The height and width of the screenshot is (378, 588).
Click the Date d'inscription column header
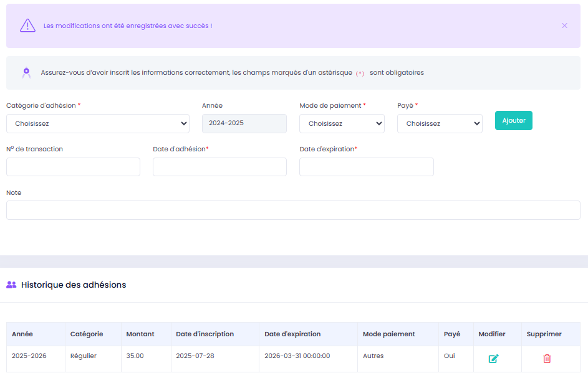(x=205, y=334)
